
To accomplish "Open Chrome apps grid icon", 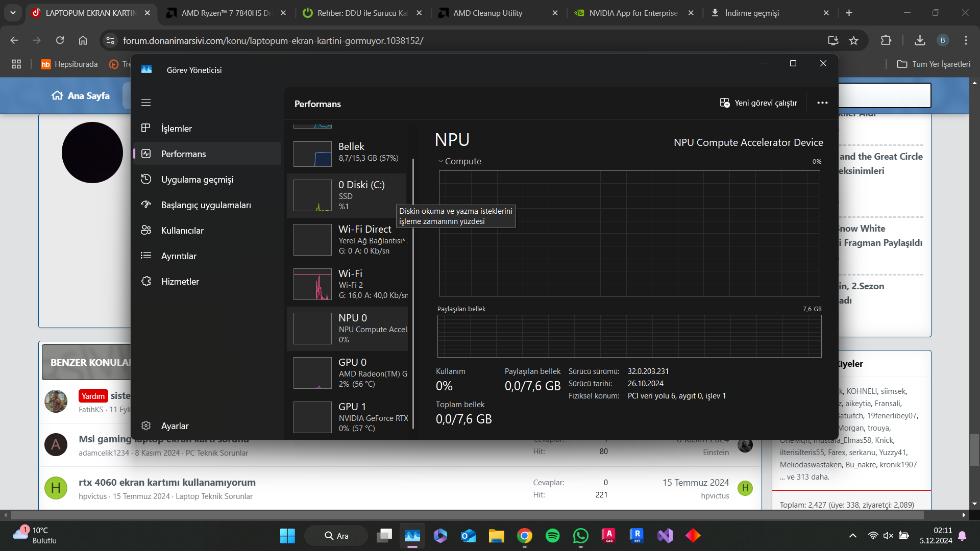I will pos(16,64).
